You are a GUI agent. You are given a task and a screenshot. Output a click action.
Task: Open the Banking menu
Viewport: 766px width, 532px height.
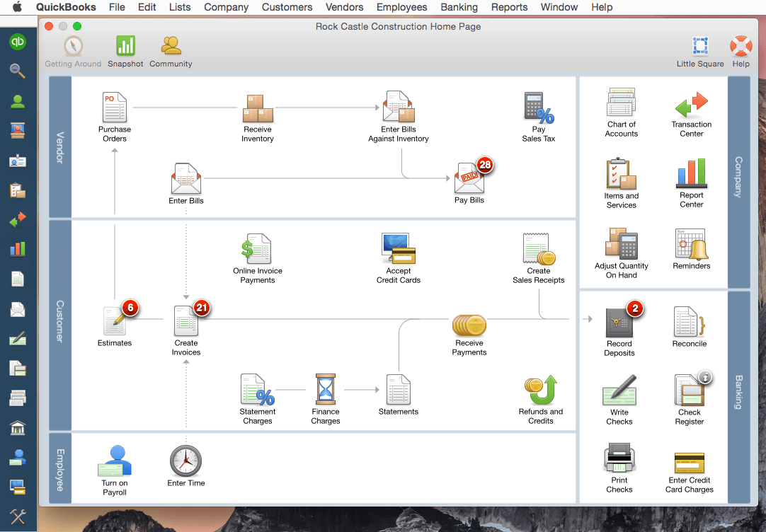click(459, 7)
